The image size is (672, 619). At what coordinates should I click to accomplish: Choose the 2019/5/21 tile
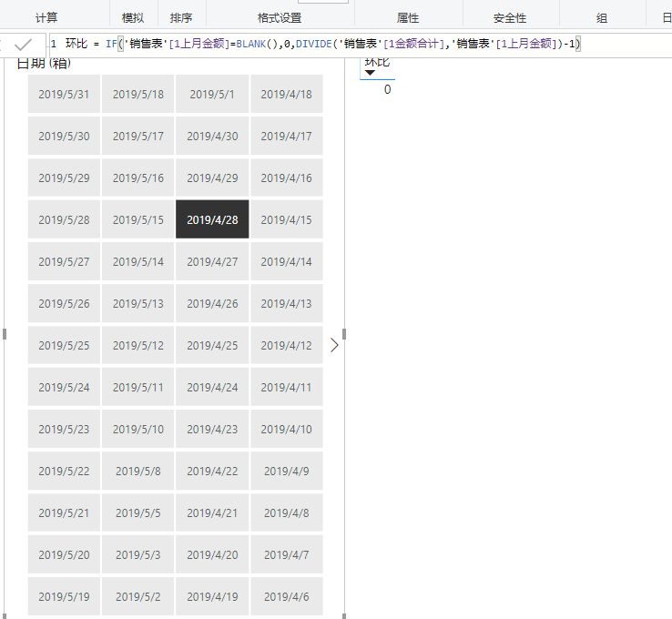(x=64, y=512)
